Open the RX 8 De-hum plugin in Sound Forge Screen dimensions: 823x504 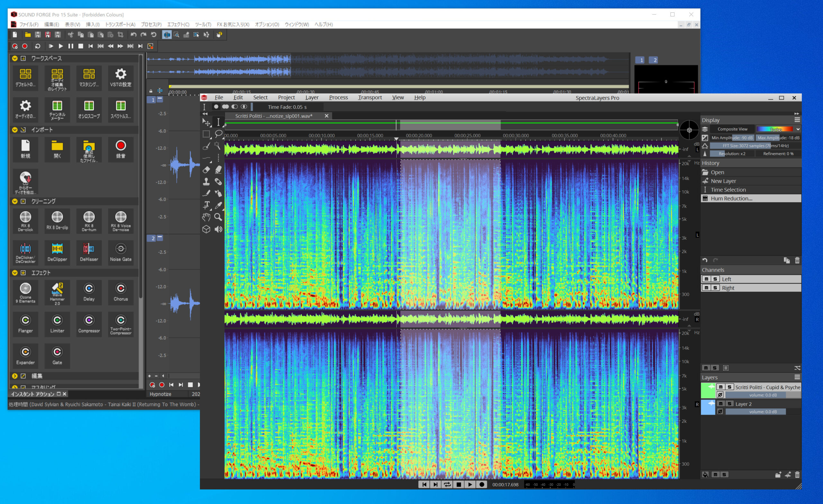(x=89, y=221)
